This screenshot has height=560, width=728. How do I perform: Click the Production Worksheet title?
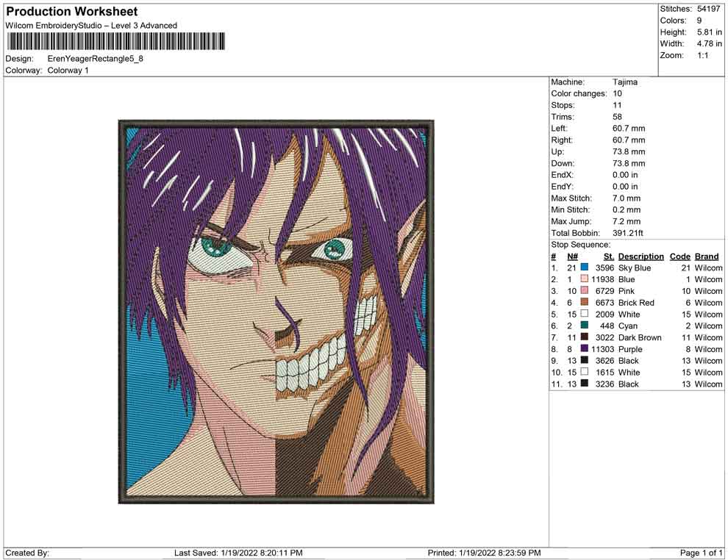(72, 12)
